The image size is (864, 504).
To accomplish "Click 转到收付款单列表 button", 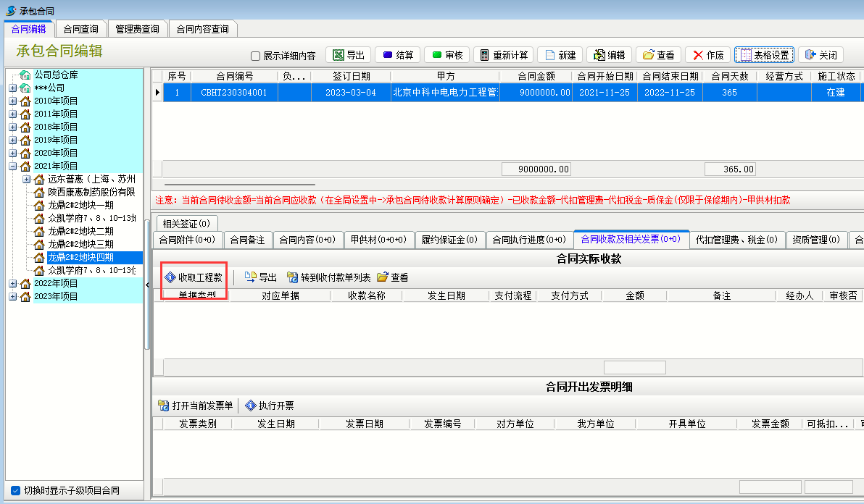I will [328, 277].
